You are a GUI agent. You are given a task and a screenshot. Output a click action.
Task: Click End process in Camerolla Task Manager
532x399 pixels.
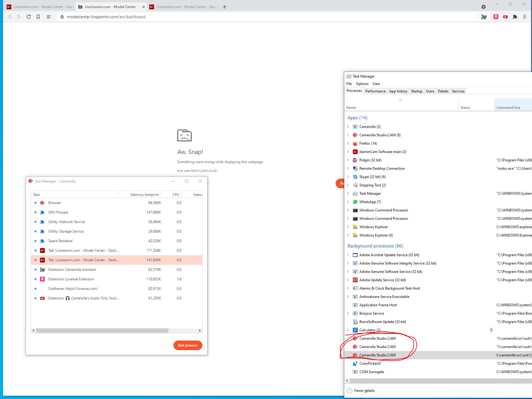[x=188, y=345]
